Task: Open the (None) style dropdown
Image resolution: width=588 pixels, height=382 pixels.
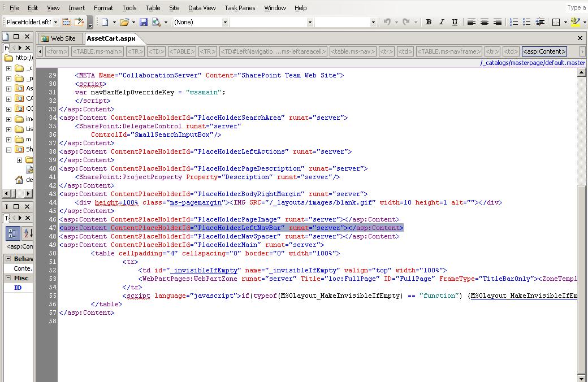Action: pyautogui.click(x=225, y=22)
